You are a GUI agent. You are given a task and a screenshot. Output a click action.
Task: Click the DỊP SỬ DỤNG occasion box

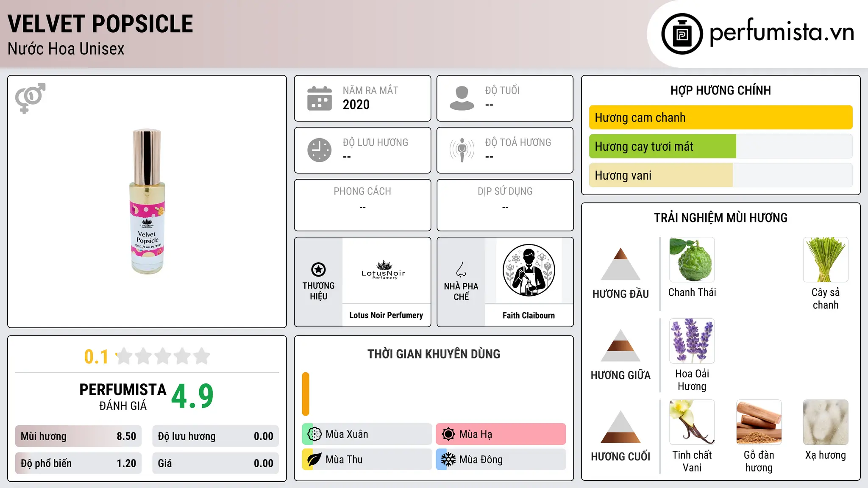tap(505, 205)
